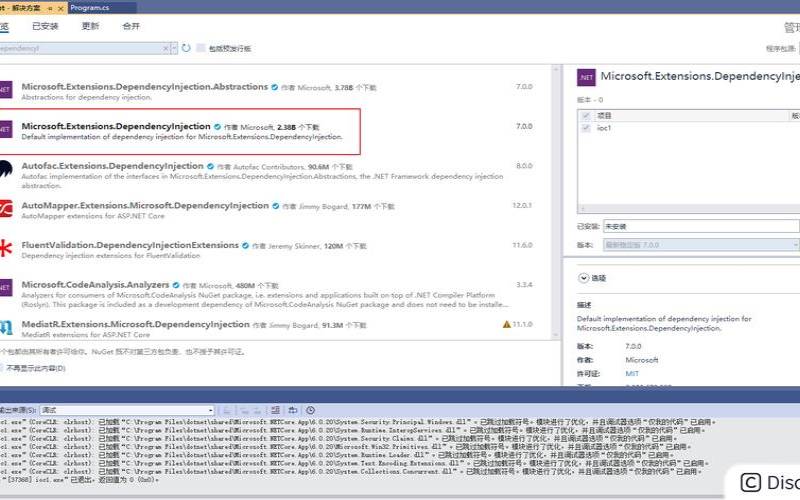
Task: Click the find message in code icon
Action: pos(227,410)
